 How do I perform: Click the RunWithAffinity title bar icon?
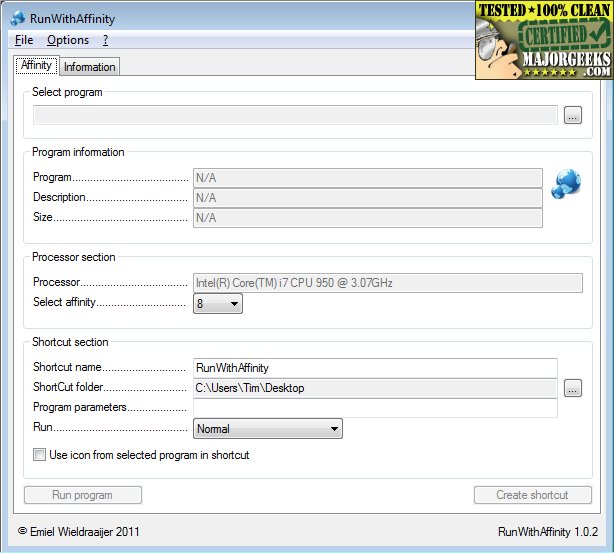click(x=18, y=18)
